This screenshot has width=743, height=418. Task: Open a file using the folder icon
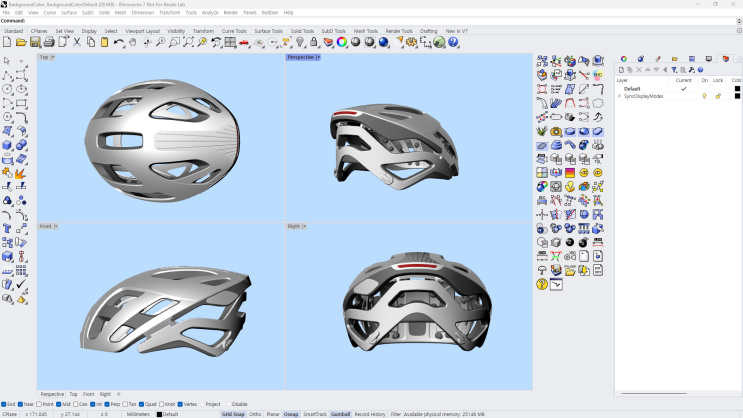point(21,42)
